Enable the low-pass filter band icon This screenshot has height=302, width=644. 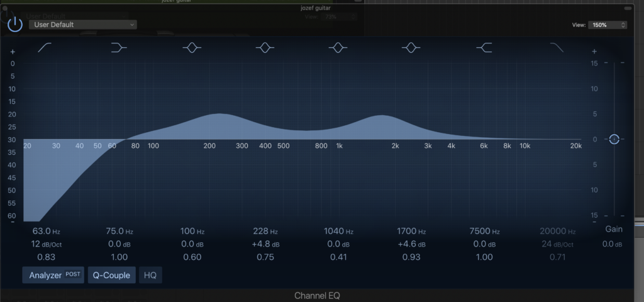tap(557, 48)
